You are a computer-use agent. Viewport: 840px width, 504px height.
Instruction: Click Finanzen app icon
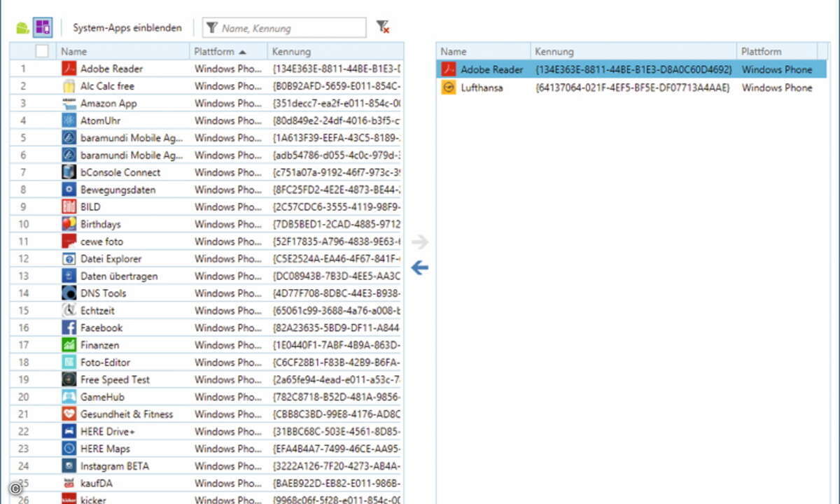point(69,345)
